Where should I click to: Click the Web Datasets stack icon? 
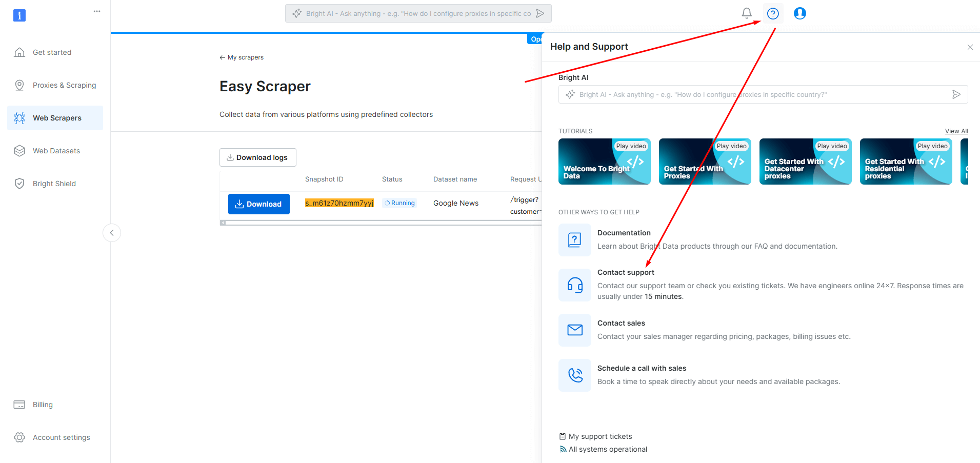(x=19, y=151)
